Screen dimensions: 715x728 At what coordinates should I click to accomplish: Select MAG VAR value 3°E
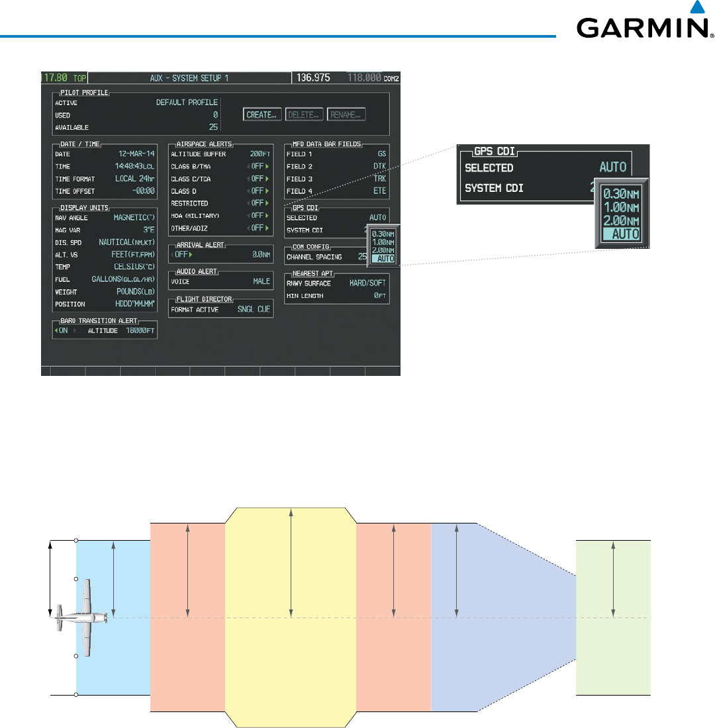coord(149,230)
